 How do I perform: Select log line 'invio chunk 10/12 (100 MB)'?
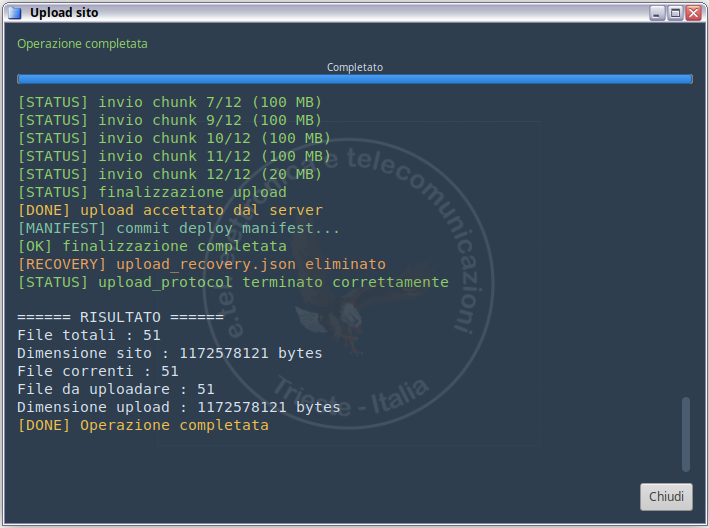pos(174,138)
